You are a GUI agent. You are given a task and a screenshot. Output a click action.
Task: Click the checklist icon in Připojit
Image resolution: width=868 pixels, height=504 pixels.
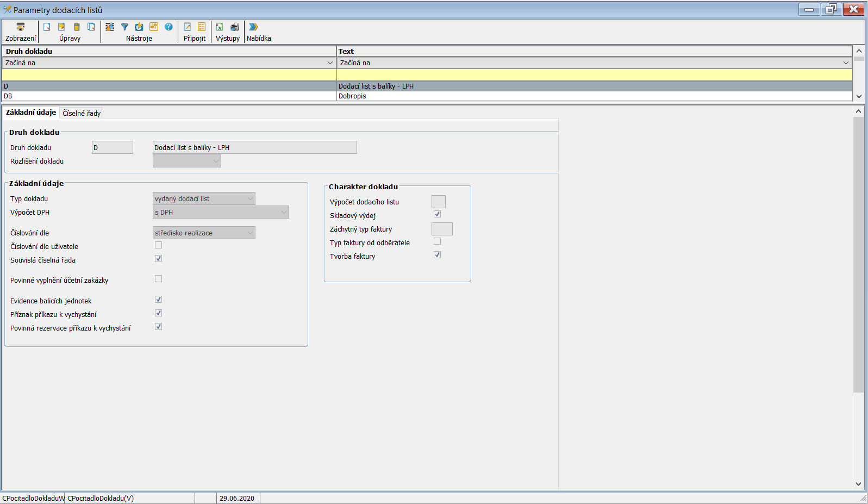click(202, 27)
